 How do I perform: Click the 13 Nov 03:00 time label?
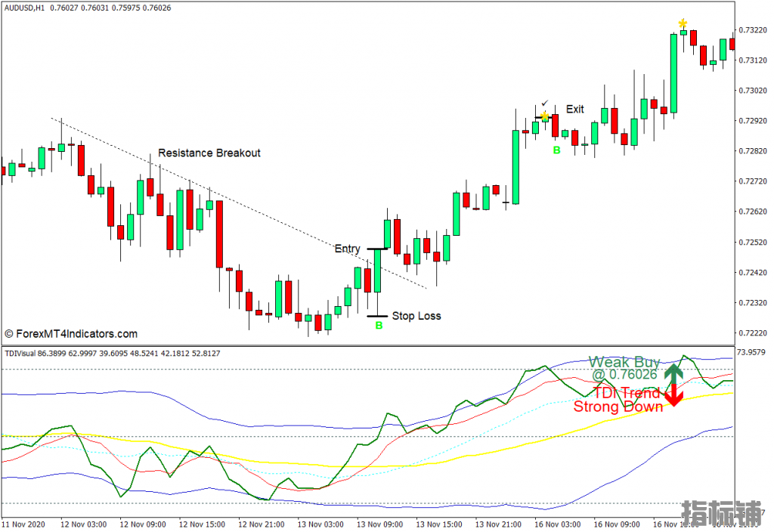click(320, 524)
